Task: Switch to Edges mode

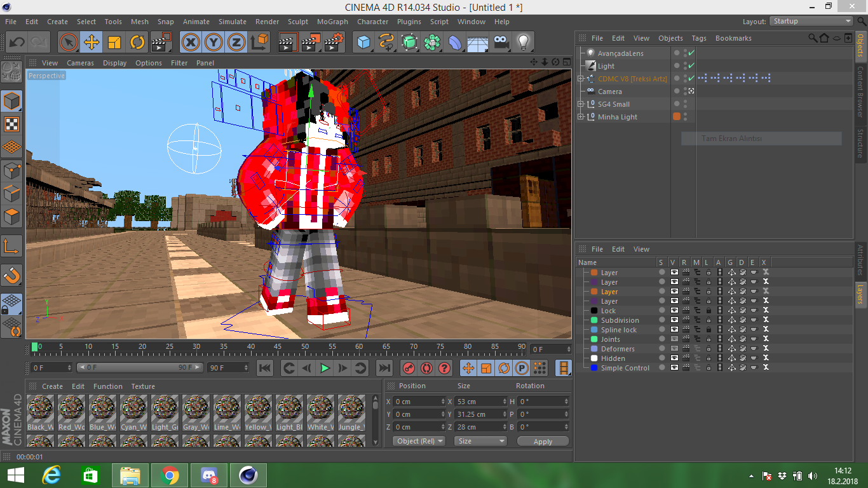Action: (x=12, y=193)
